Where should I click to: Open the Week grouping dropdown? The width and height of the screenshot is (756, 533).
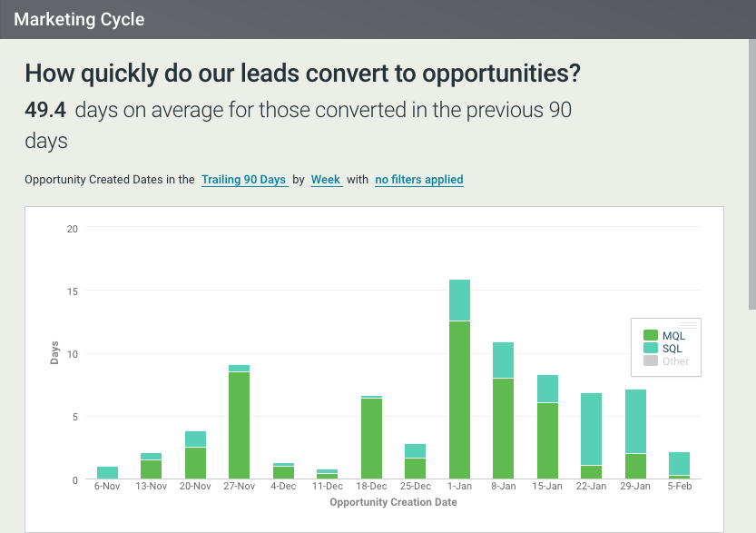pos(326,180)
